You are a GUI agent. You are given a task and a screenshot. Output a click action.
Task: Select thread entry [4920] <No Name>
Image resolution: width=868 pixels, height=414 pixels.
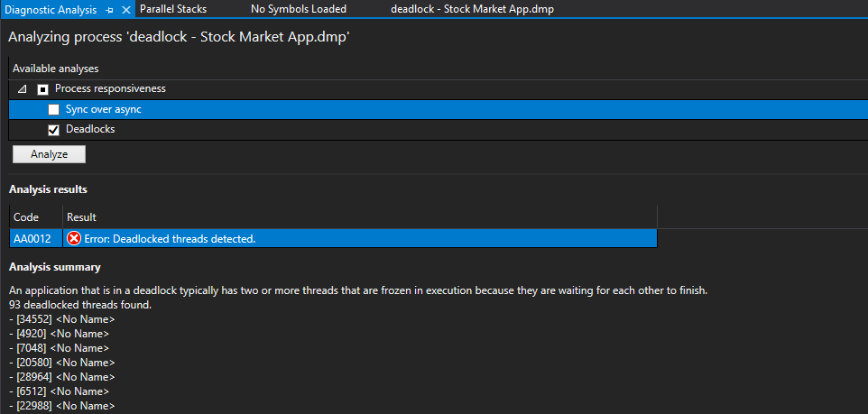click(60, 334)
